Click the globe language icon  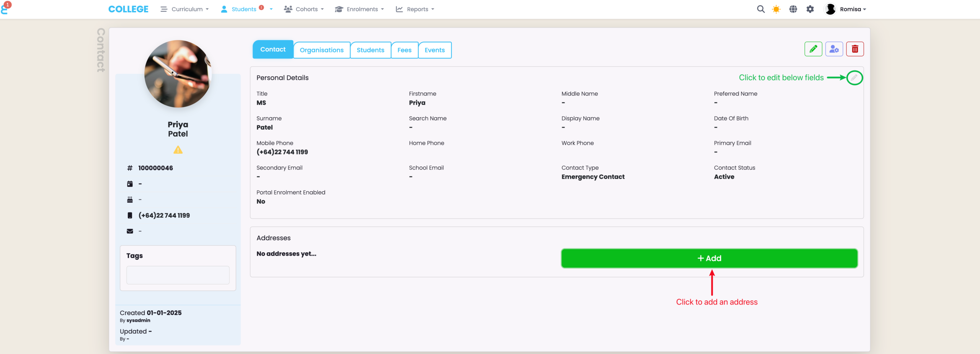pyautogui.click(x=793, y=9)
